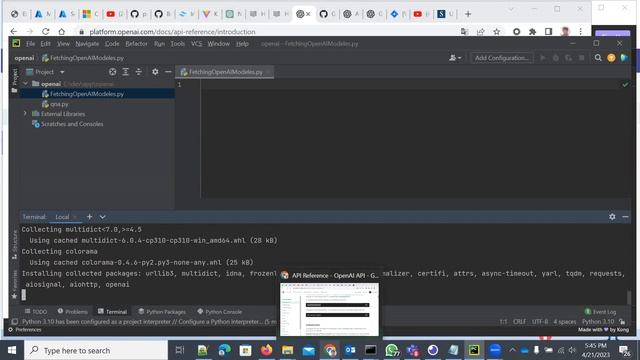Click the terminal vertical scrollbar
This screenshot has height=360, width=640.
click(629, 297)
